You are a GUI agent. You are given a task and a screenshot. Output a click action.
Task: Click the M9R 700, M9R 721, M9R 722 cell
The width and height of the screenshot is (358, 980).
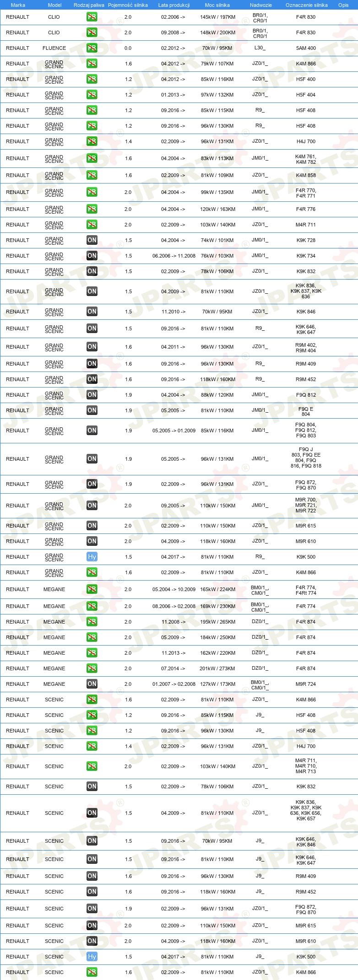pyautogui.click(x=306, y=505)
